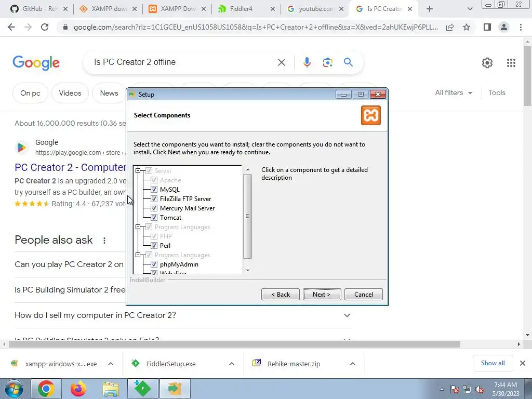The height and width of the screenshot is (399, 532).
Task: Click the address bar URL
Action: [256, 28]
